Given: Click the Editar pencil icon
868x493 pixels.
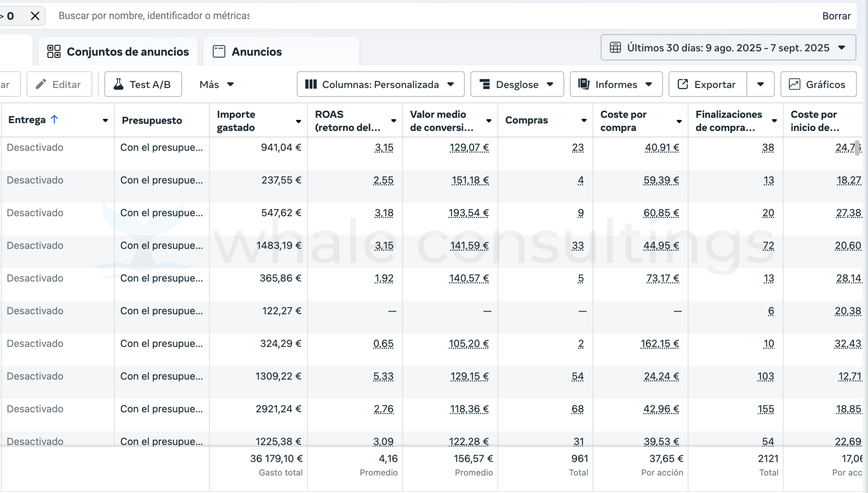Looking at the screenshot, I should 41,84.
